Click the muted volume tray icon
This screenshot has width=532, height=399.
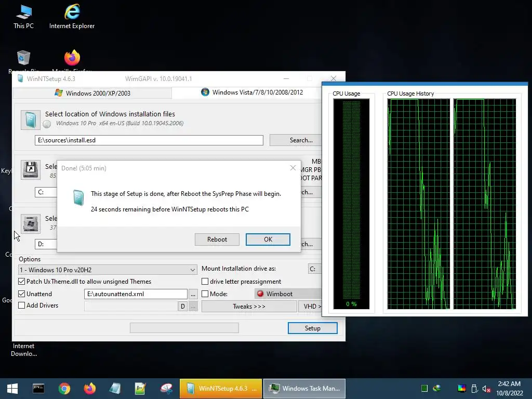pos(486,389)
